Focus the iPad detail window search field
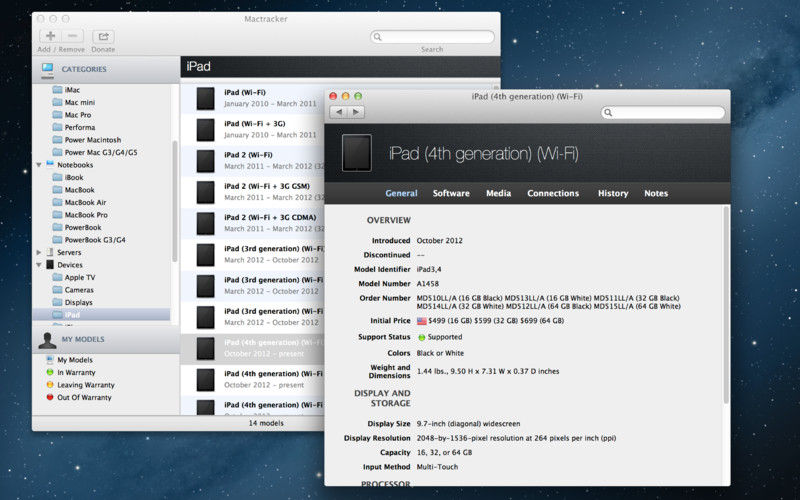The image size is (800, 500). [663, 113]
